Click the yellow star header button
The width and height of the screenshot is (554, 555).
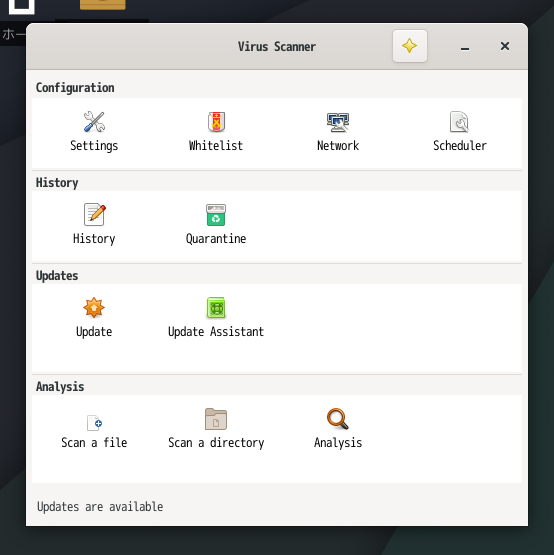coord(410,46)
